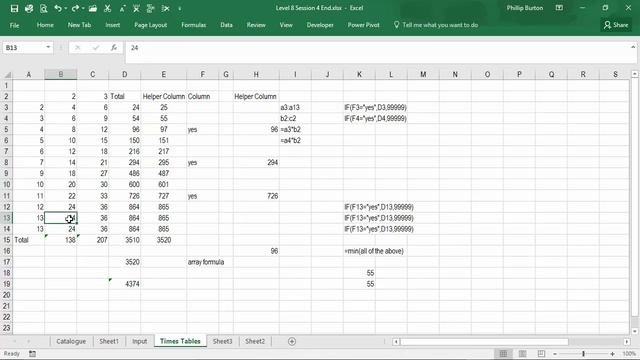Screen dimensions: 640x360
Task: Select the Total label cell in row 15
Action: point(29,240)
